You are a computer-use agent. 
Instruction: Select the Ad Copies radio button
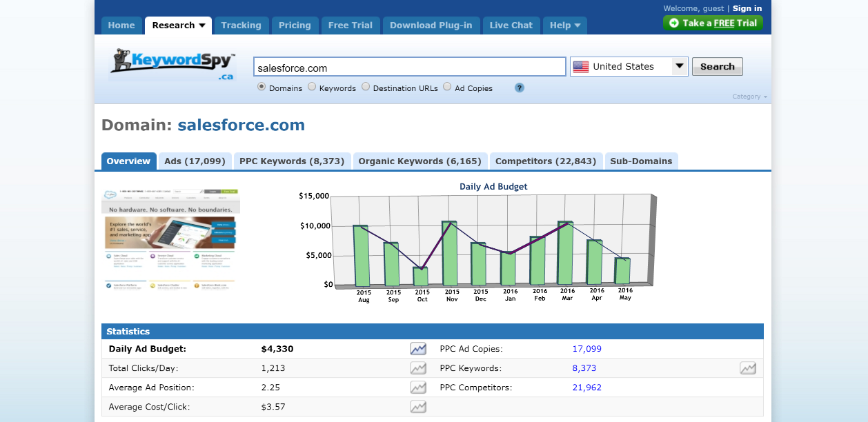pos(447,87)
